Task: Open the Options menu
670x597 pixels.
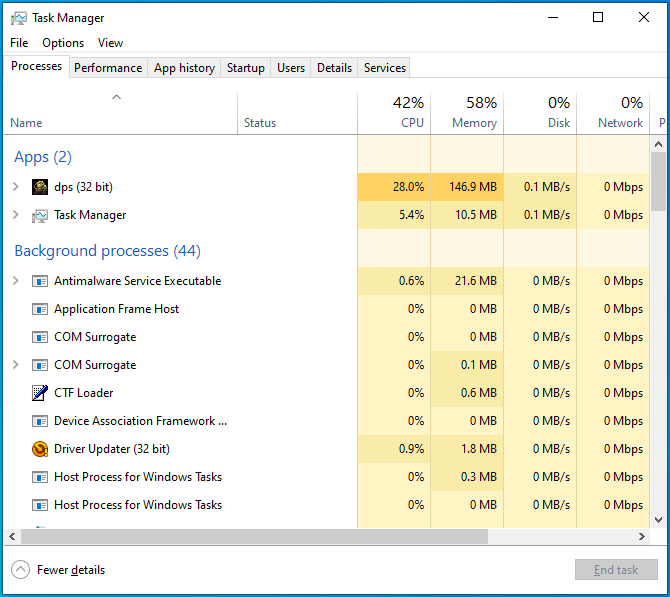Action: coord(63,43)
